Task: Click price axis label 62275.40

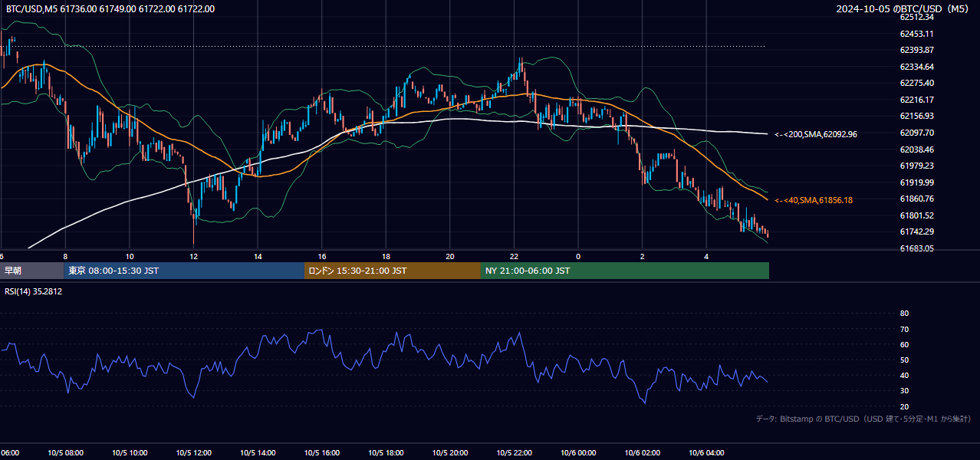Action: click(916, 83)
